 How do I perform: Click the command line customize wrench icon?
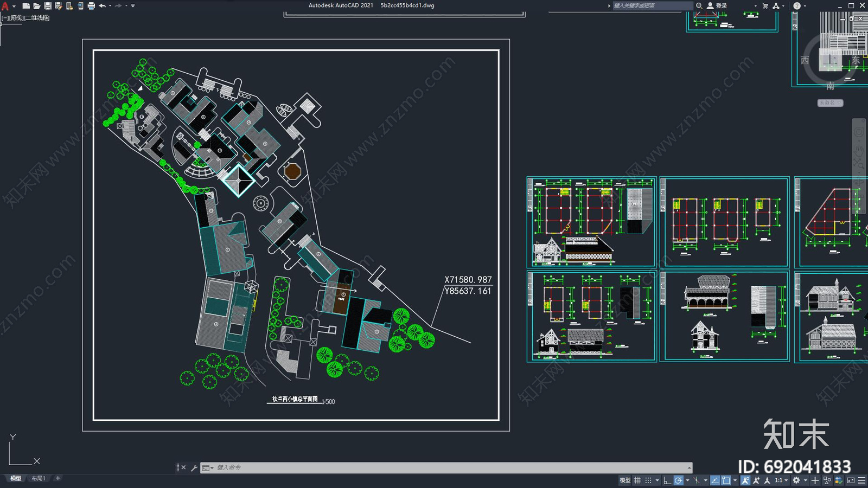pos(194,467)
